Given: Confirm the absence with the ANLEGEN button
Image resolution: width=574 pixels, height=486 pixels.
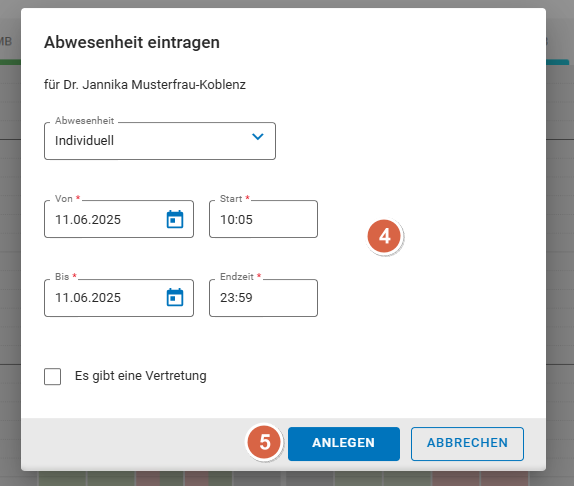Looking at the screenshot, I should (344, 444).
